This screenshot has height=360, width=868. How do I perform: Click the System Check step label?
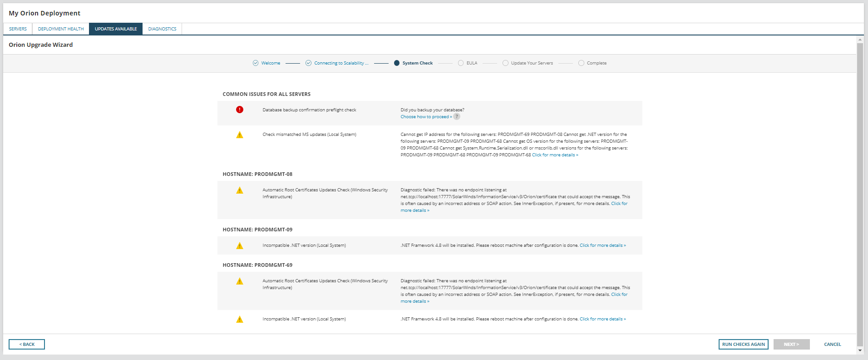(x=418, y=63)
